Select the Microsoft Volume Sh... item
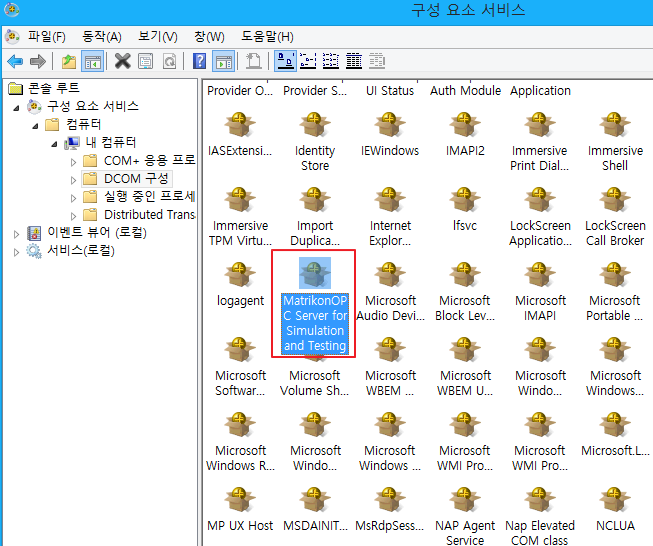653x546 pixels. 315,366
